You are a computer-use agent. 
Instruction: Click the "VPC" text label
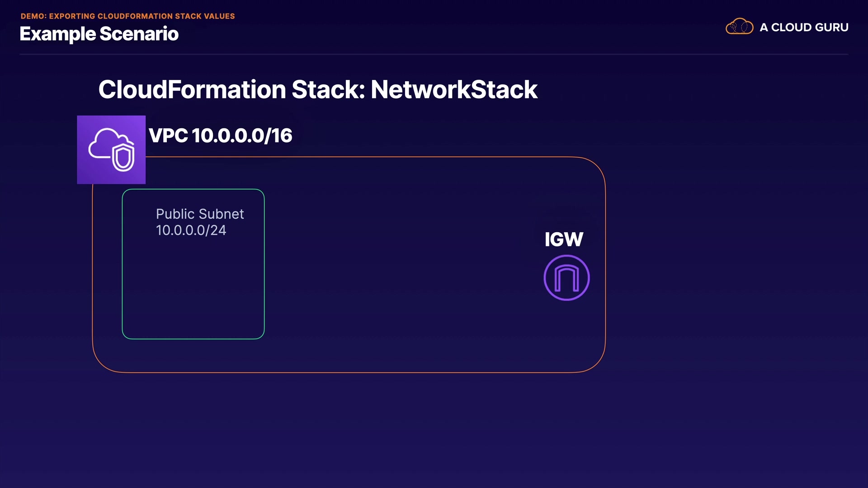point(168,136)
